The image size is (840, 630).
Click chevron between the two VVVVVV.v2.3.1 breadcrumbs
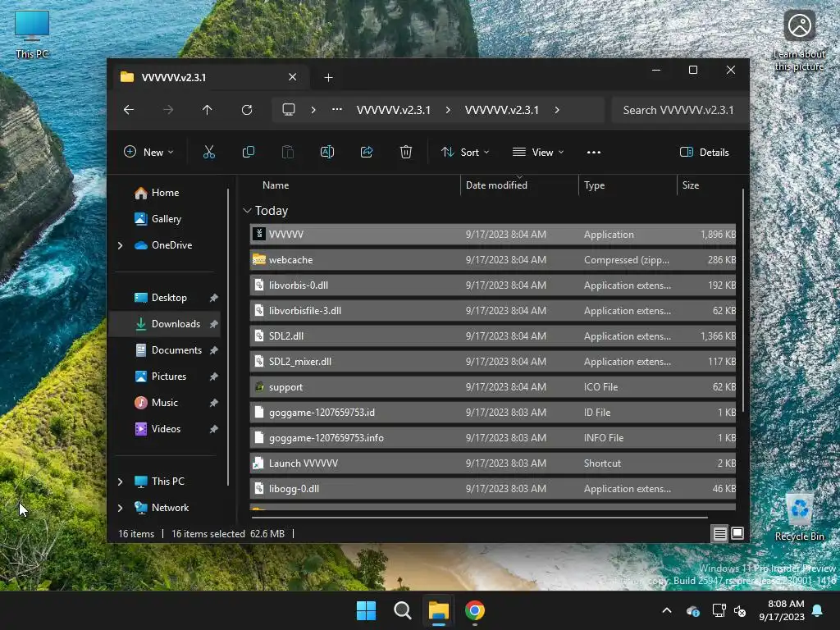point(448,110)
